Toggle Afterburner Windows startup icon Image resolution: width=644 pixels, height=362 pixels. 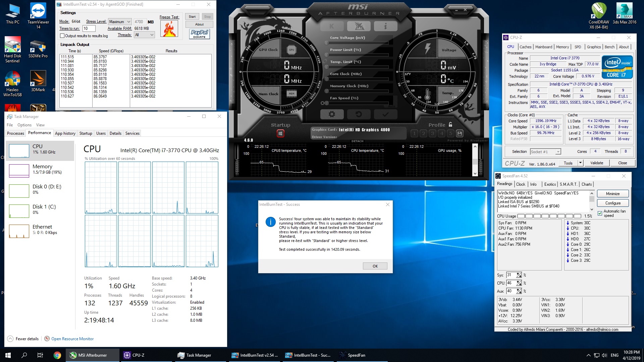click(x=280, y=134)
